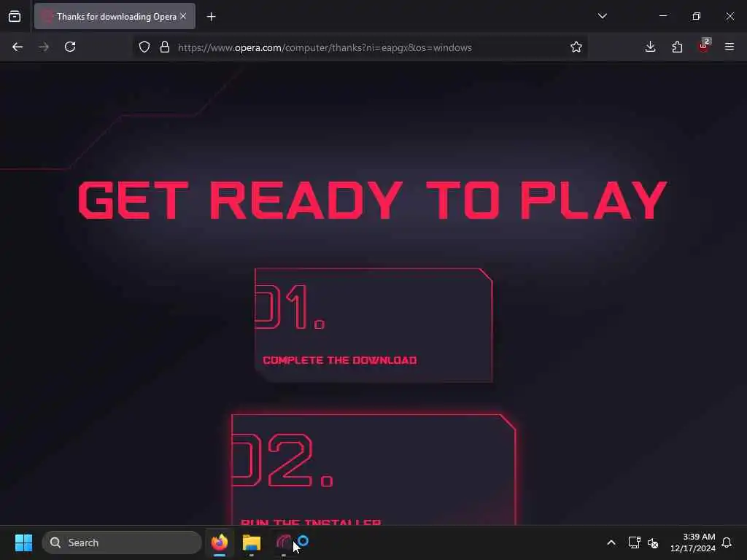The width and height of the screenshot is (747, 560).
Task: Bookmark this page with star icon
Action: [576, 47]
